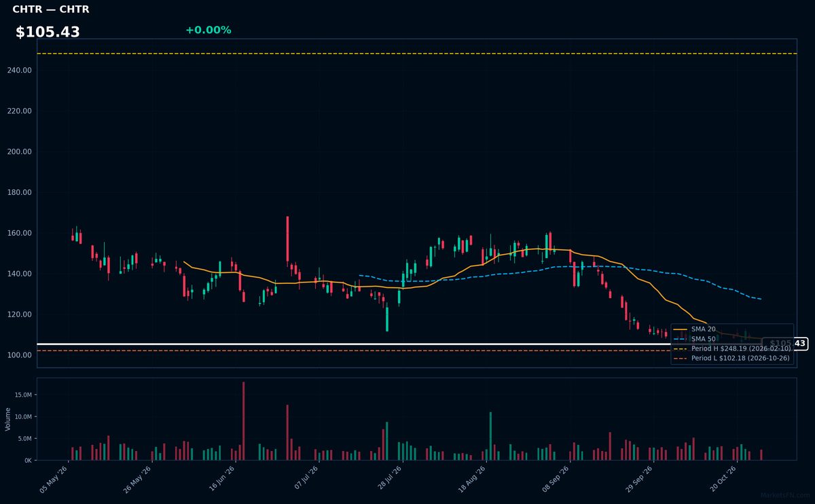Viewport: 815px width, 504px height.
Task: Click the current price tag on right axis
Action: [785, 344]
